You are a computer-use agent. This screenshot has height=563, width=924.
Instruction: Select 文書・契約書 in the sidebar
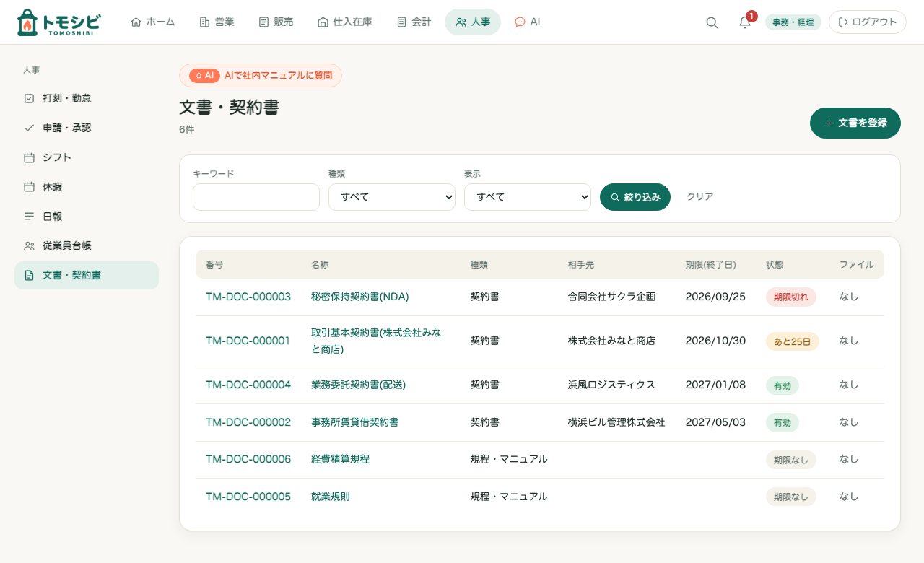(x=87, y=275)
